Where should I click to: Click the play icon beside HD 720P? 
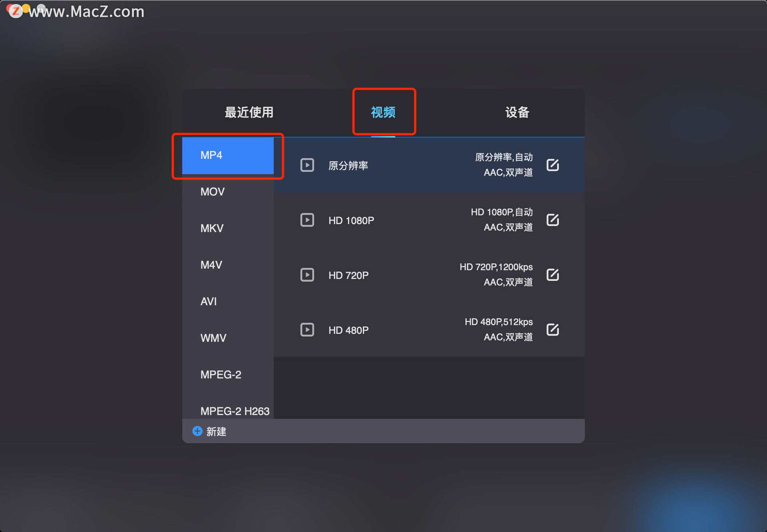pyautogui.click(x=307, y=275)
